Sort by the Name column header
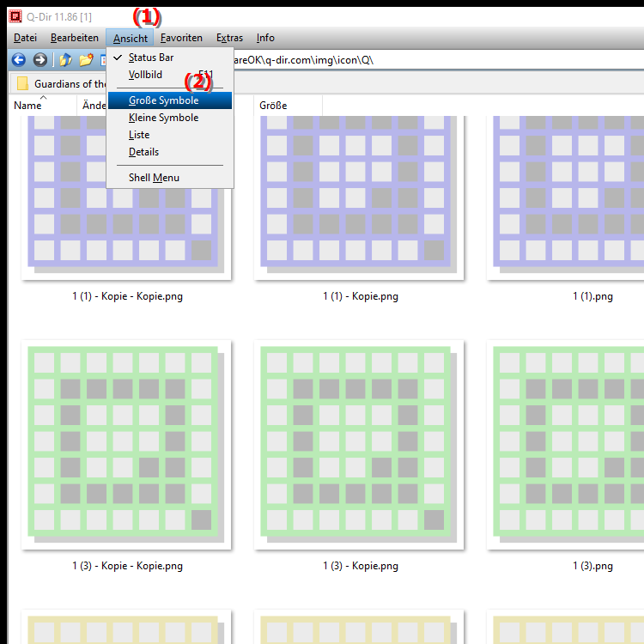The image size is (644, 644). tap(43, 106)
